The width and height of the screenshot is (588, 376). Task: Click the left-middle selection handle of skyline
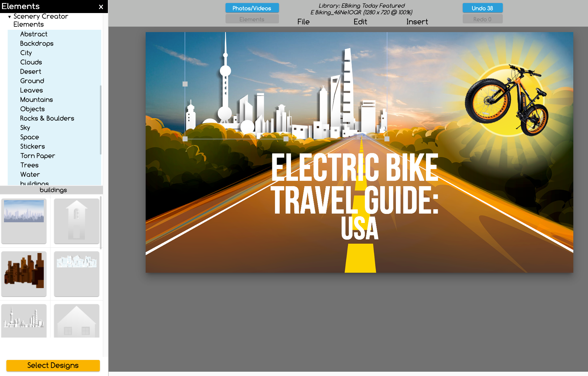(x=185, y=84)
